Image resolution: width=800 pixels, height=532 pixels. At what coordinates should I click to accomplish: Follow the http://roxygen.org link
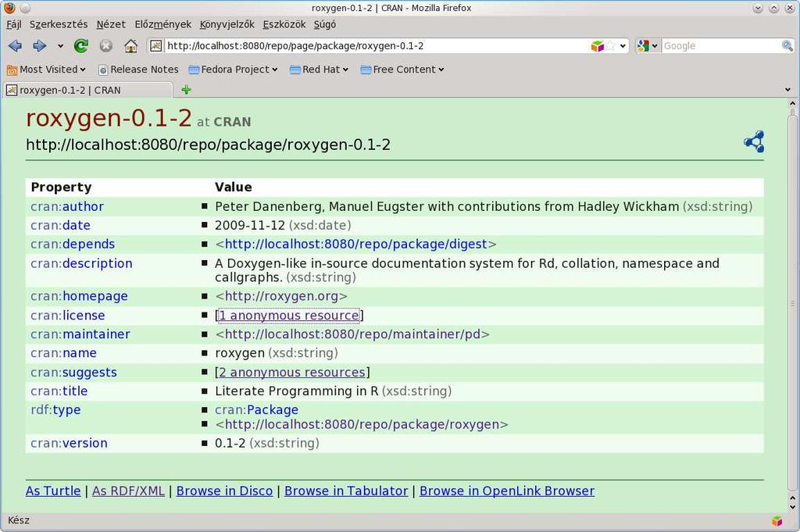click(x=281, y=296)
